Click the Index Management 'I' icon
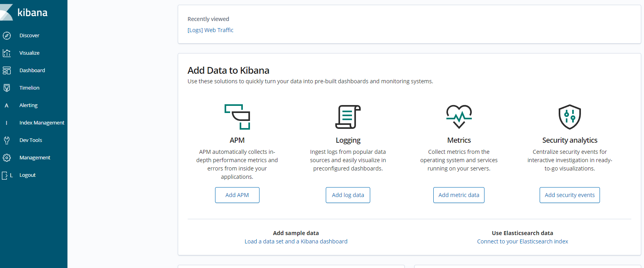Screen dimensions: 644x268 [x=6, y=123]
